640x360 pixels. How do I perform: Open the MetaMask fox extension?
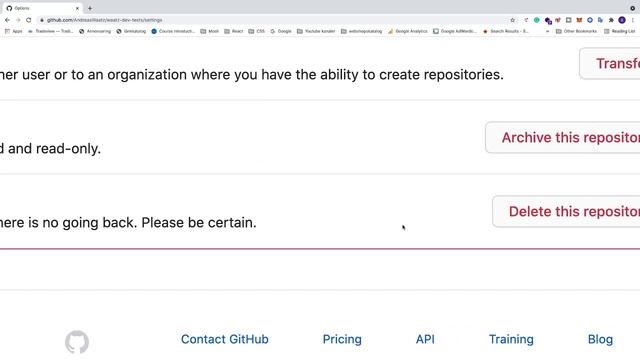[x=579, y=20]
